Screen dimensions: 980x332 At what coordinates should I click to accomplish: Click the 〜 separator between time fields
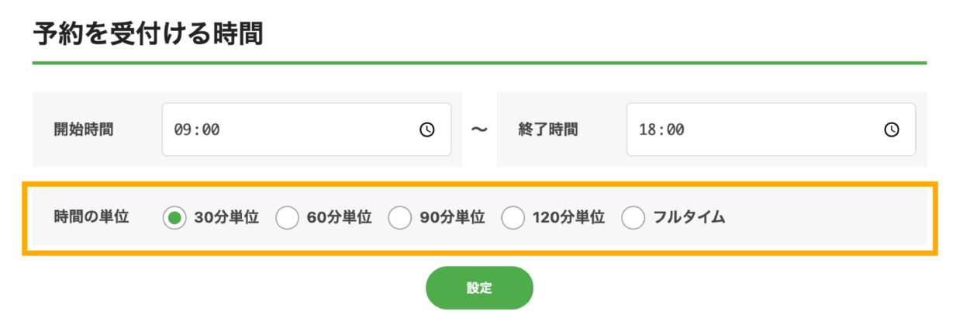tap(479, 130)
